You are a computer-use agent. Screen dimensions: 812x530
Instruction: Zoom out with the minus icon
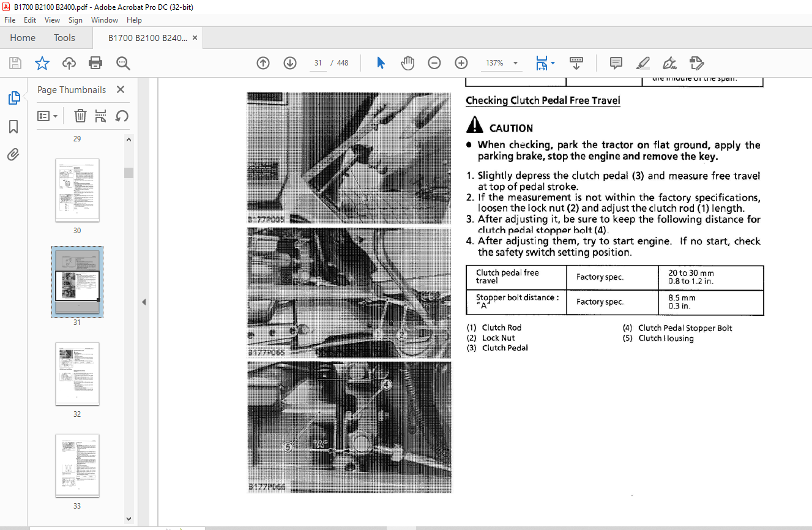(434, 63)
